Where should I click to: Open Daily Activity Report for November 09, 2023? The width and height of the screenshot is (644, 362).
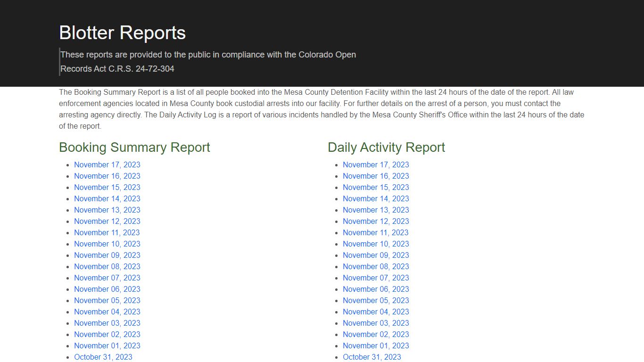376,255
